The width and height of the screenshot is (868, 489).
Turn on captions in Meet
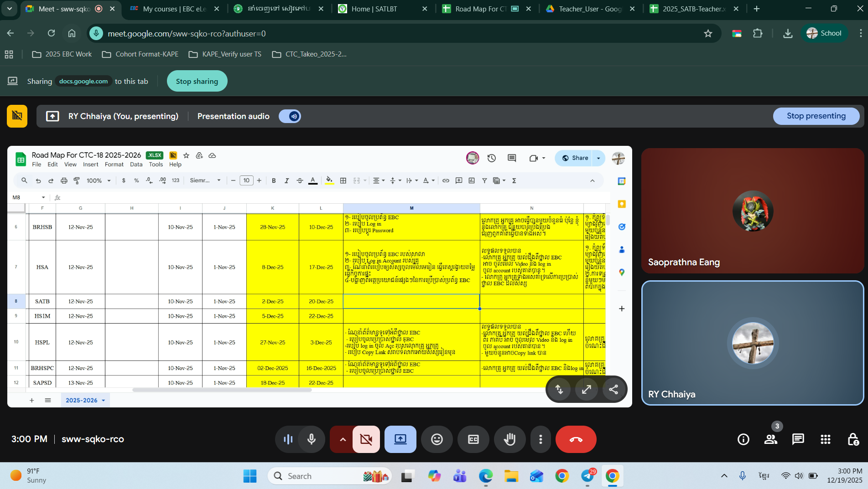473,439
